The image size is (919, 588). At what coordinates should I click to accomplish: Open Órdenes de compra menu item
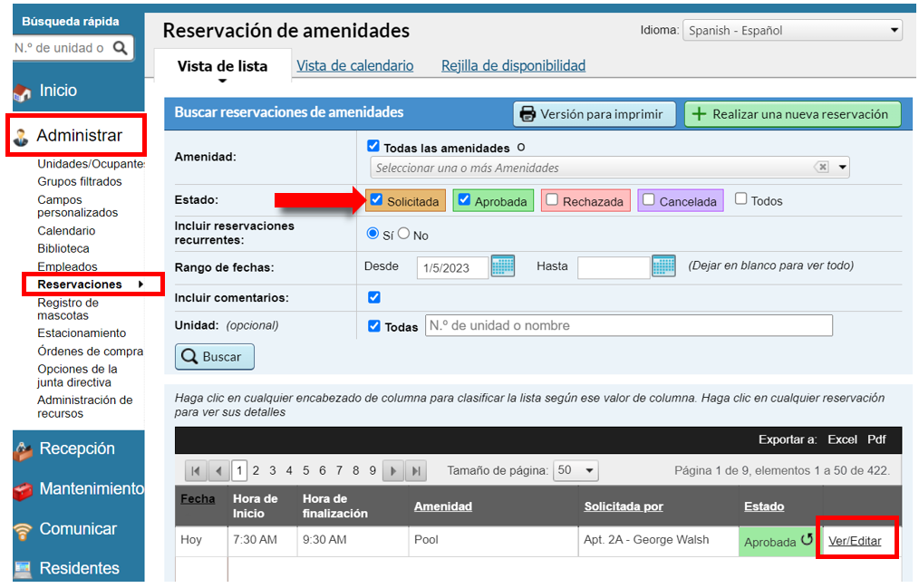point(91,351)
